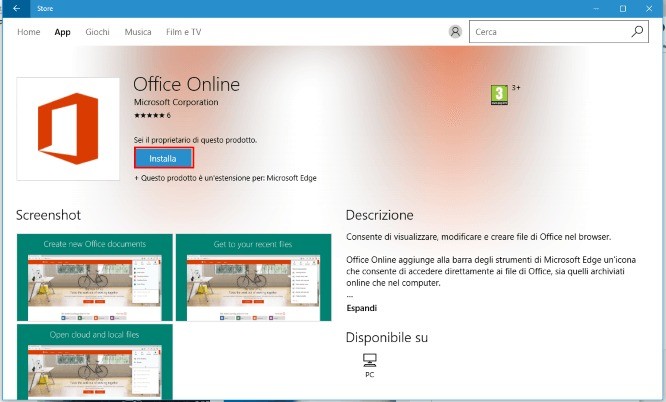666x402 pixels.
Task: Open the user account profile icon
Action: click(x=456, y=32)
